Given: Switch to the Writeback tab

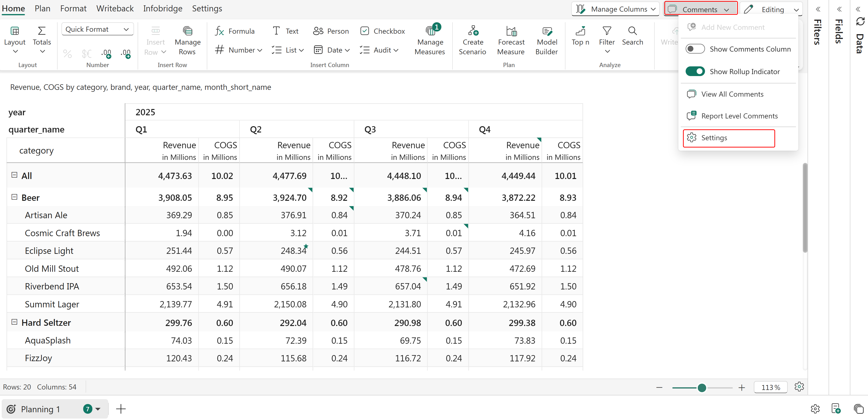Looking at the screenshot, I should 115,8.
